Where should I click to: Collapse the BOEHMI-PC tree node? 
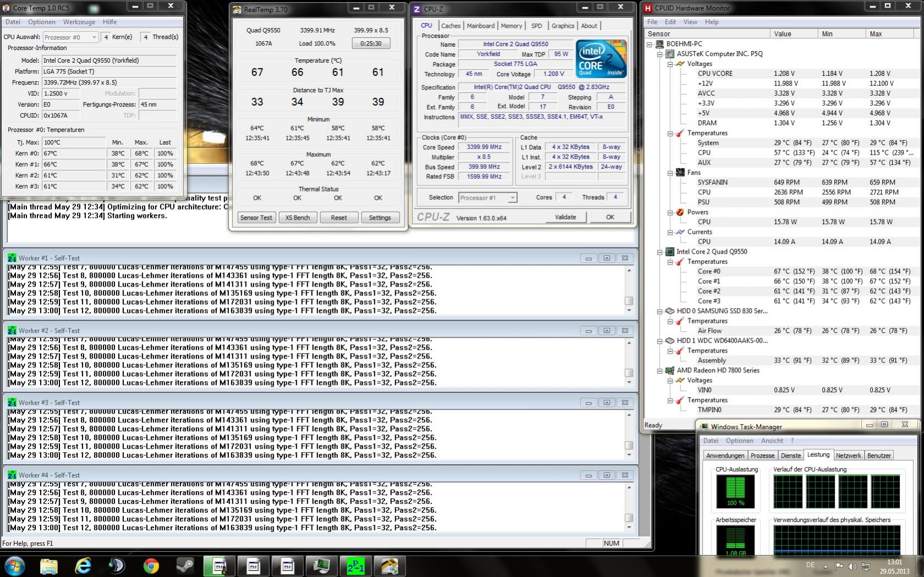pyautogui.click(x=649, y=44)
